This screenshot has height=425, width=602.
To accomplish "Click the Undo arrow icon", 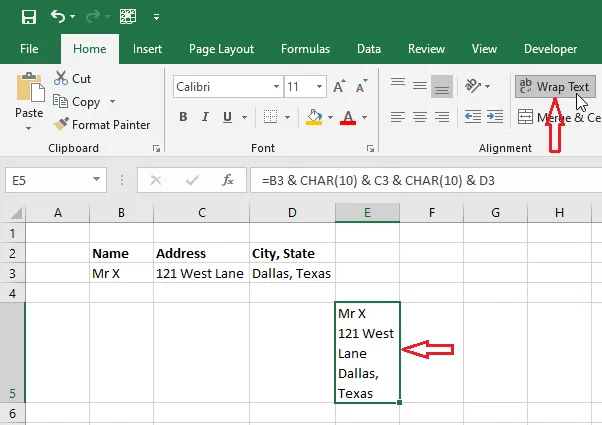I will (58, 17).
